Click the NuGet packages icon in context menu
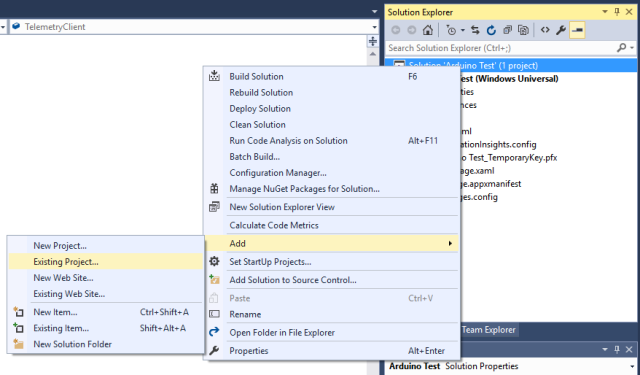Image resolution: width=640 pixels, height=375 pixels. point(214,189)
